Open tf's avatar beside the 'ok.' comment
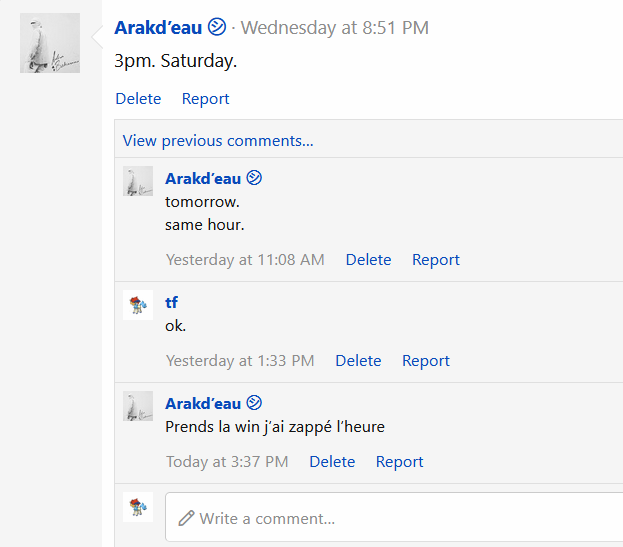Screen dimensions: 623x547 pos(138,305)
